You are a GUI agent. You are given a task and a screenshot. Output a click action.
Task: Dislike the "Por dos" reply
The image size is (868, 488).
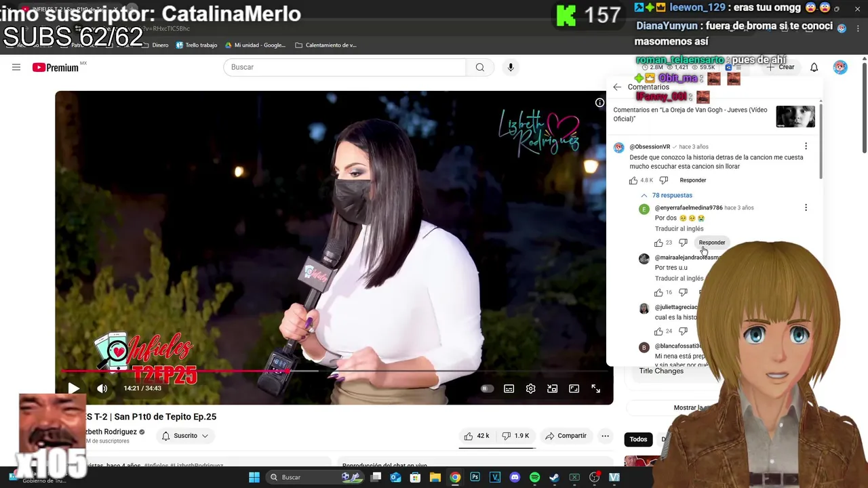(683, 243)
